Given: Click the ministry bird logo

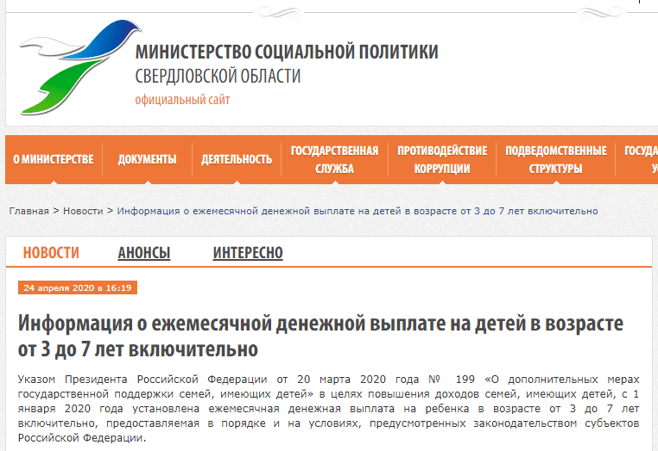Looking at the screenshot, I should pyautogui.click(x=80, y=67).
